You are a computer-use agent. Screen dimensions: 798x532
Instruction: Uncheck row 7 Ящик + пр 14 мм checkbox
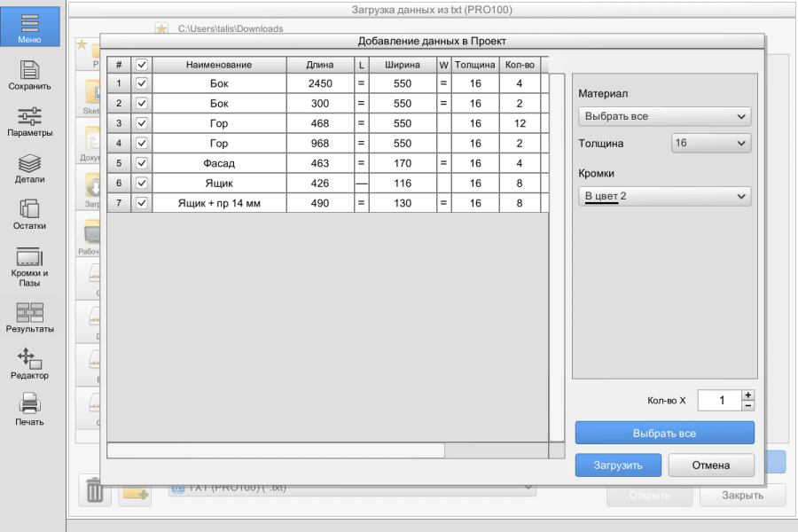tap(142, 203)
